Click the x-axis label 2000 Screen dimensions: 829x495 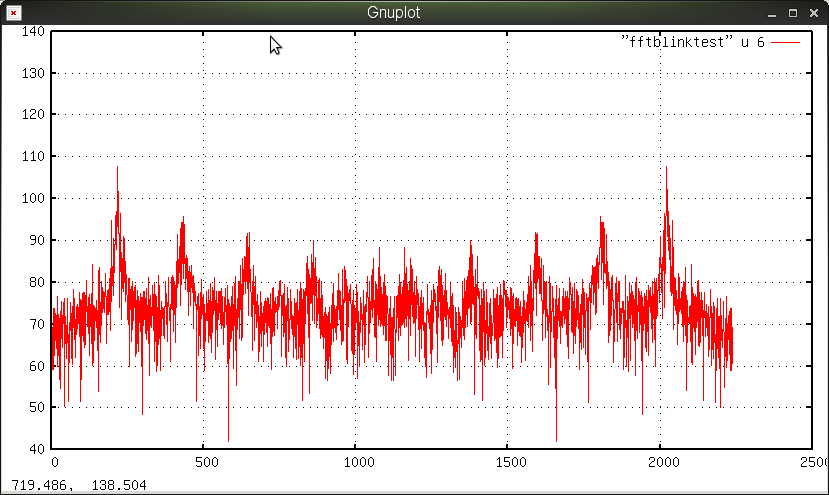662,463
